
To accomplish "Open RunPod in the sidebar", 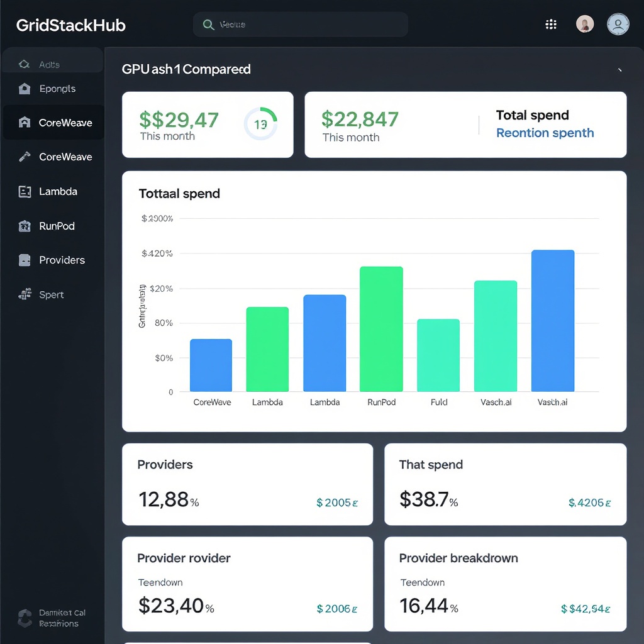I will click(x=52, y=226).
